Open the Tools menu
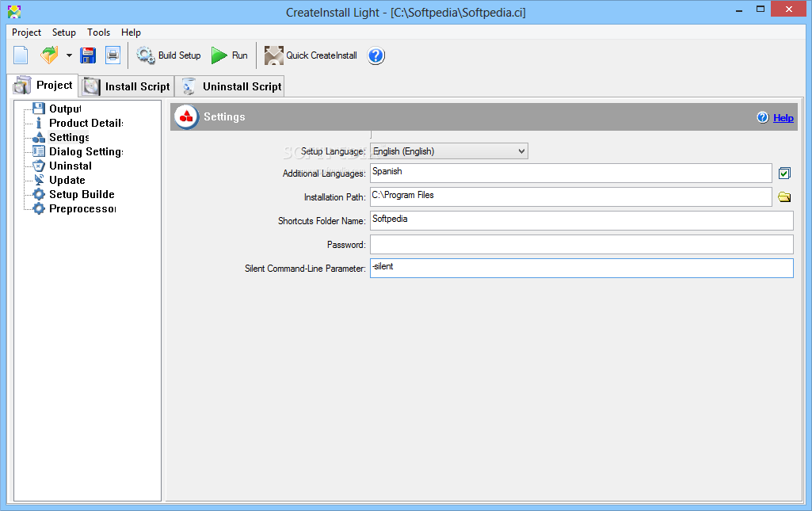The width and height of the screenshot is (812, 511). (x=98, y=32)
